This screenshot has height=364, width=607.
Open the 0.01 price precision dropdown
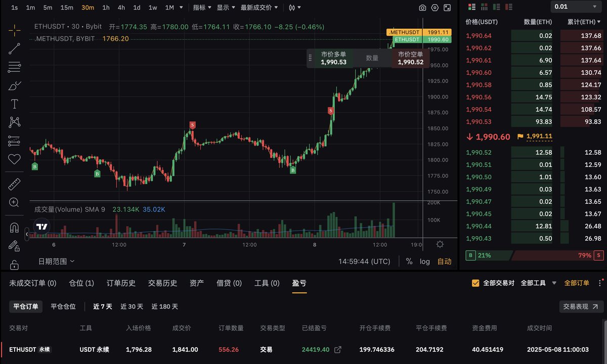pyautogui.click(x=576, y=7)
